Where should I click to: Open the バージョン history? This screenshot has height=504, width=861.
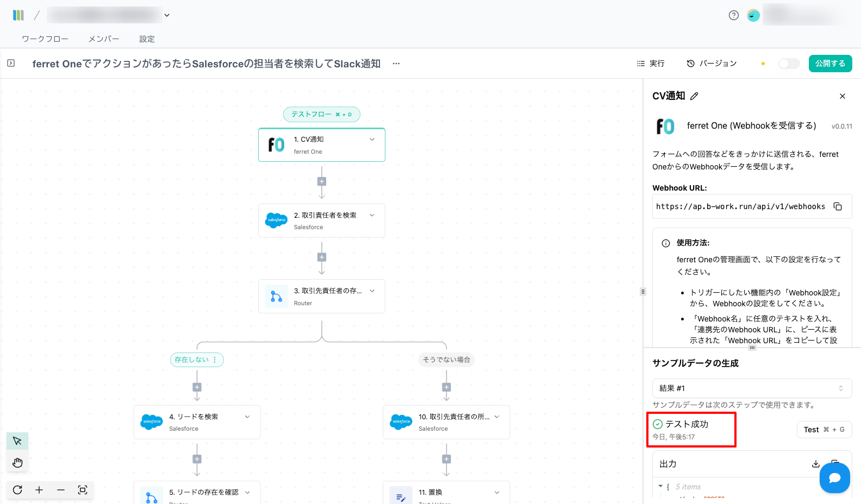712,64
